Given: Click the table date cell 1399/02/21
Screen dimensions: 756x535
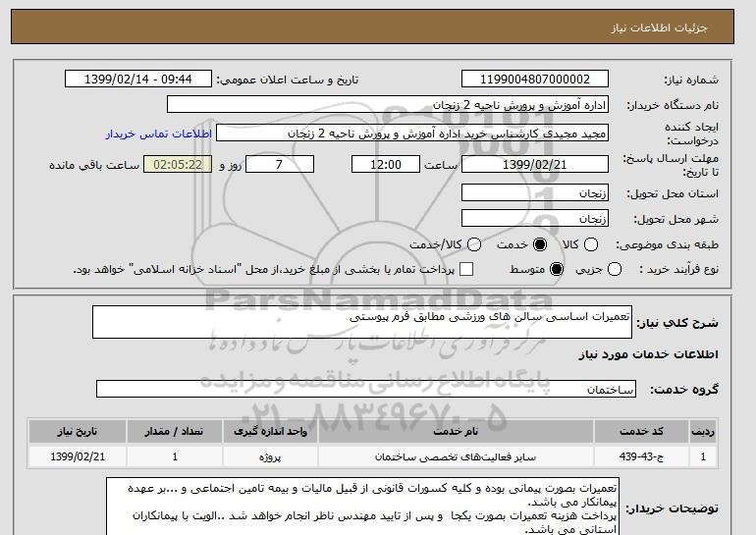Looking at the screenshot, I should [x=78, y=456].
